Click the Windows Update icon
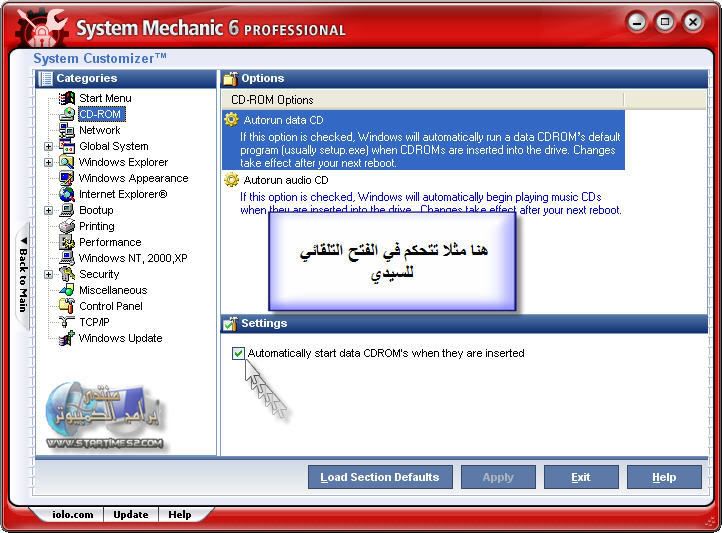Image resolution: width=722 pixels, height=533 pixels. 67,338
